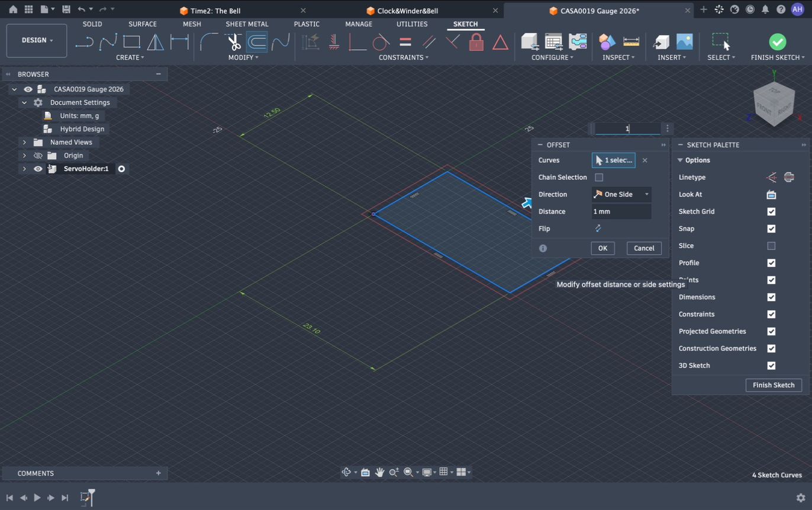This screenshot has width=812, height=510.
Task: Open the DESIGN workspace dropdown
Action: coord(37,40)
